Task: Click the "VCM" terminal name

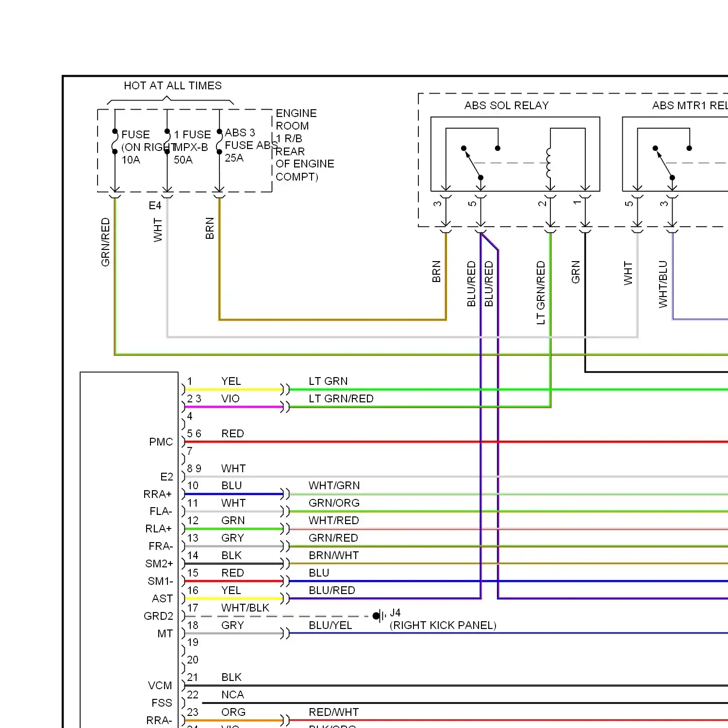Action: click(x=160, y=686)
